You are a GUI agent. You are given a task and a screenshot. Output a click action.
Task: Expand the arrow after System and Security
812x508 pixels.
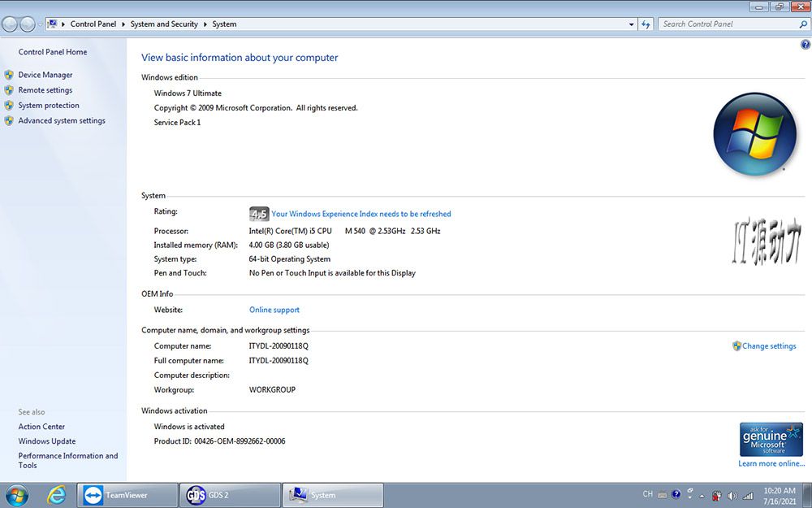[205, 24]
